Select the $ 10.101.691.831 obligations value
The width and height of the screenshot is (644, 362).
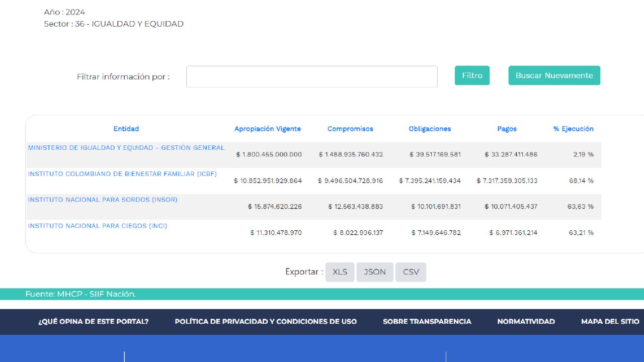(x=436, y=207)
